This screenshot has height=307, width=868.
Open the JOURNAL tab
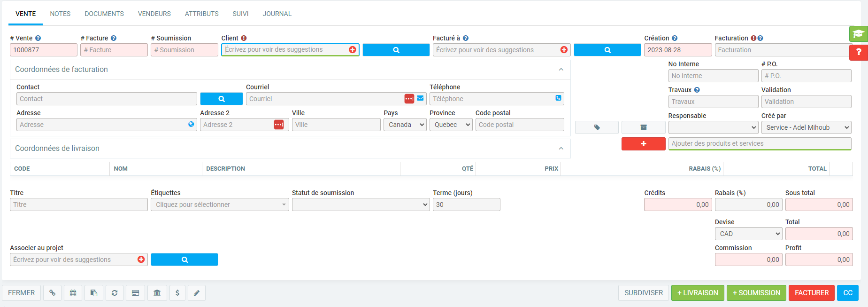(x=277, y=14)
